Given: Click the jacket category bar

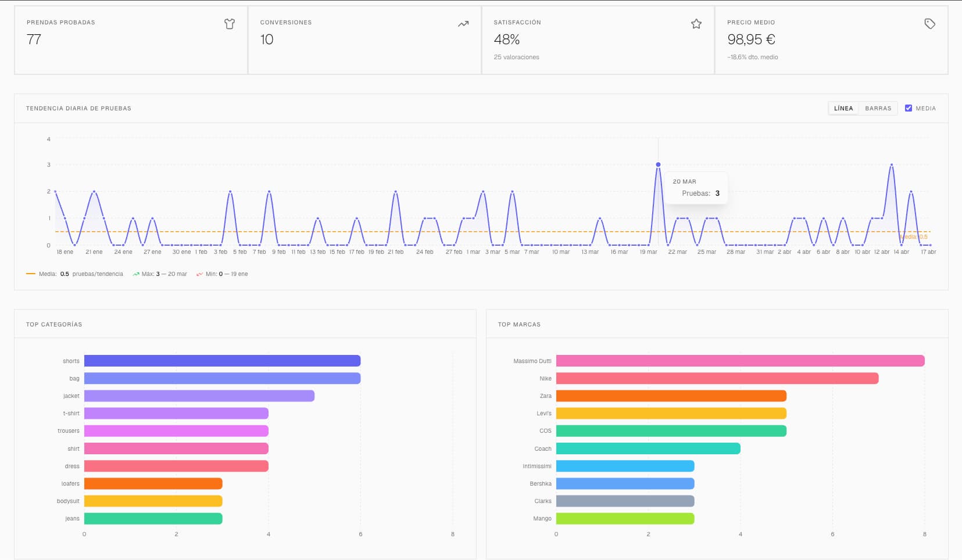Looking at the screenshot, I should click(x=199, y=396).
